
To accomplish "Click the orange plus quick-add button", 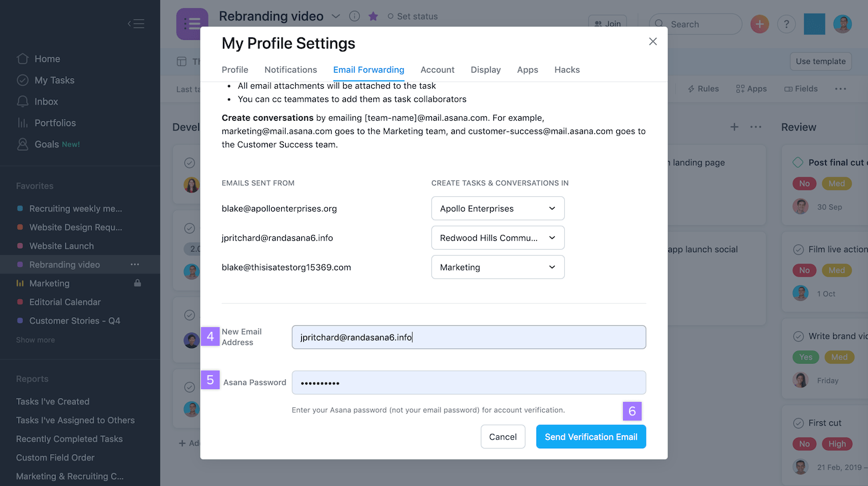I will (760, 24).
